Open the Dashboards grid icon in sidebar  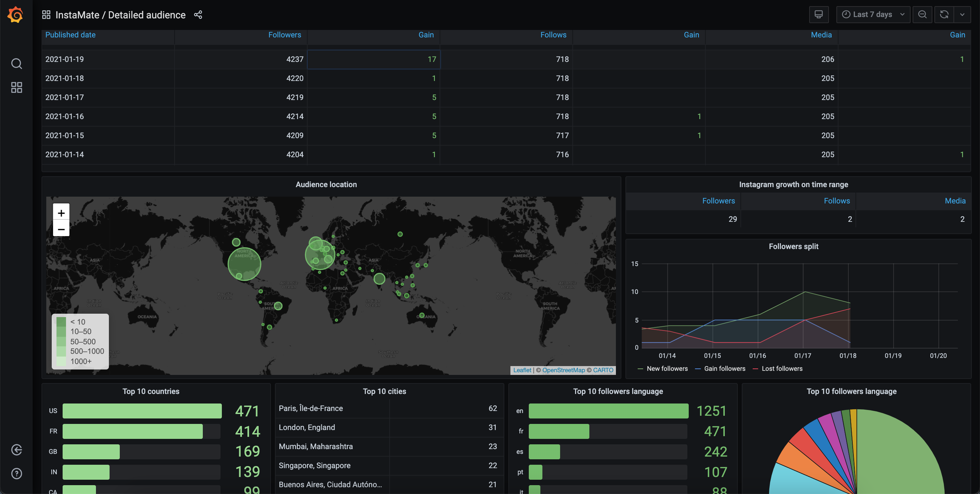click(x=16, y=87)
